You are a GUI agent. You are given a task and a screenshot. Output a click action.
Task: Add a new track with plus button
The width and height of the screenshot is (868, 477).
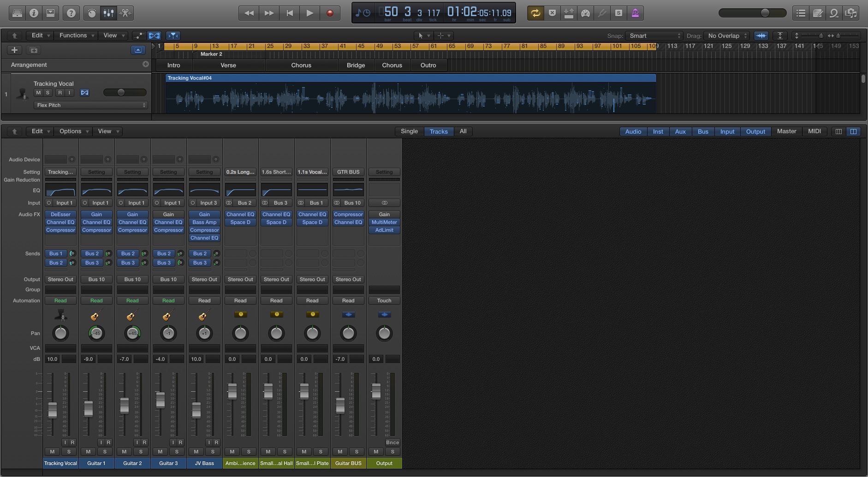pos(14,50)
